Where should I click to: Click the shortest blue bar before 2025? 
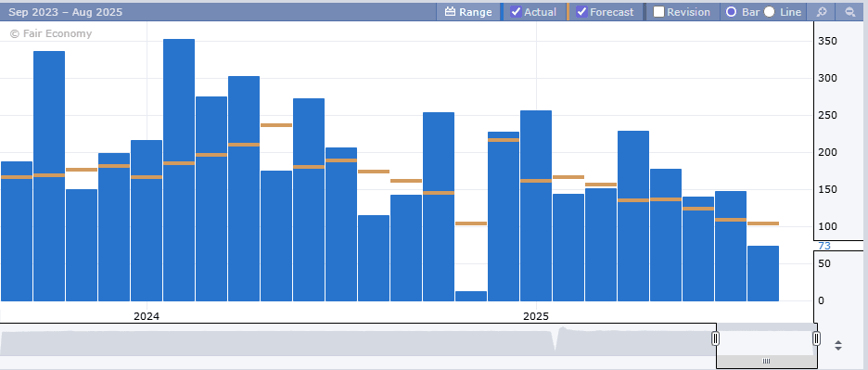(x=471, y=297)
